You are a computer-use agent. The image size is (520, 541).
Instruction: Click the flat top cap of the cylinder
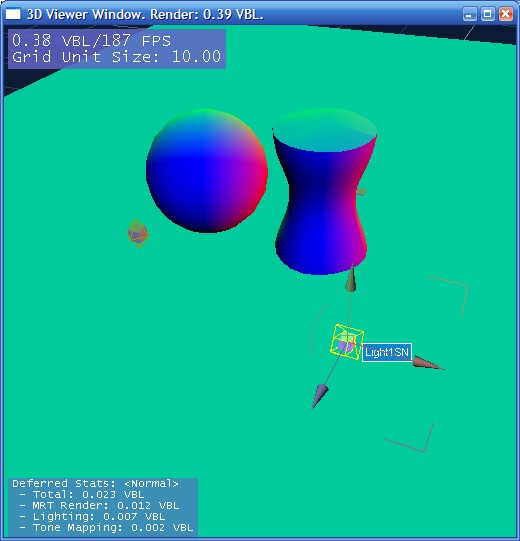coord(324,130)
